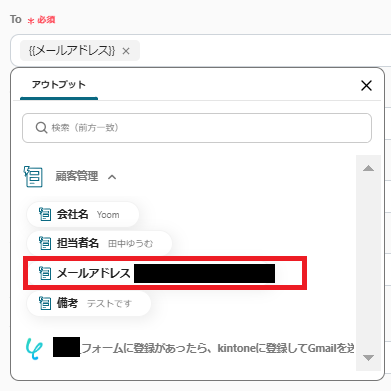The width and height of the screenshot is (391, 391).
Task: Switch to the アウトプット tab
Action: (x=59, y=85)
